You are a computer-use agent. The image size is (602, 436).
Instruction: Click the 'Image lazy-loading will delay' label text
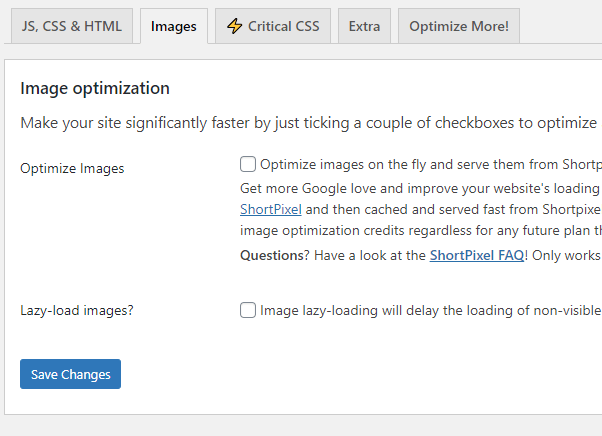pos(431,310)
